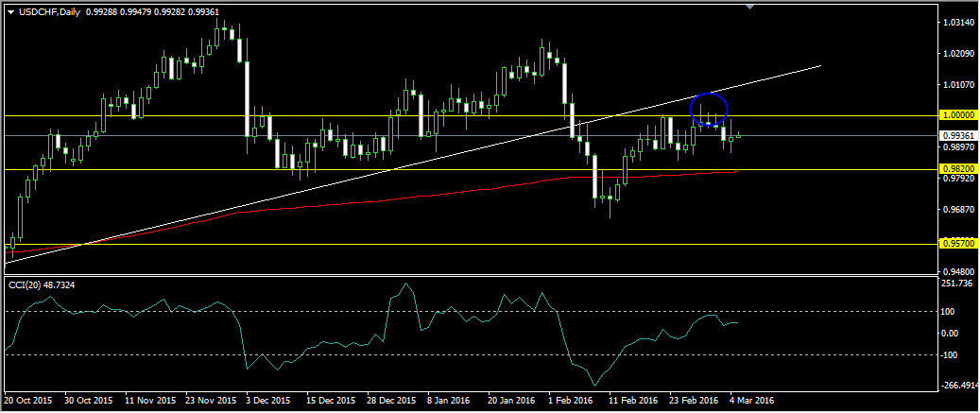
Task: Click the 0.97920 price axis label
Action: tap(959, 179)
